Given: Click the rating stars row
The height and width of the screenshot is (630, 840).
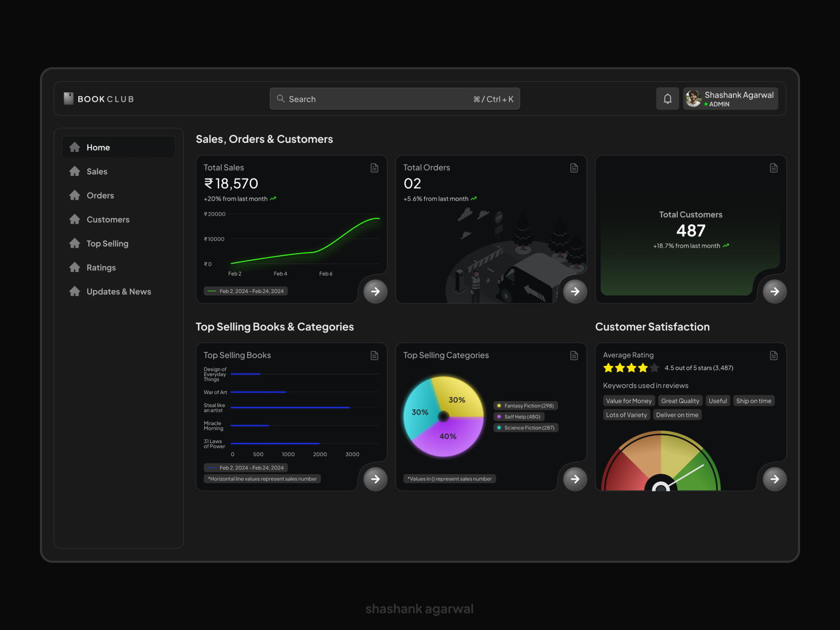Looking at the screenshot, I should point(631,368).
